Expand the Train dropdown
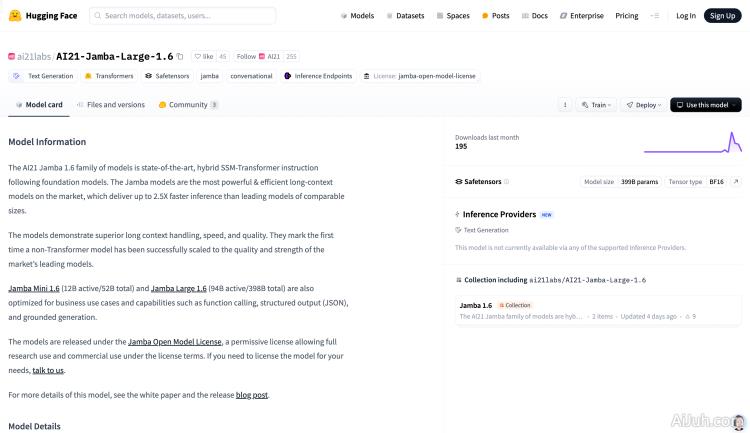This screenshot has height=433, width=750. tap(597, 105)
